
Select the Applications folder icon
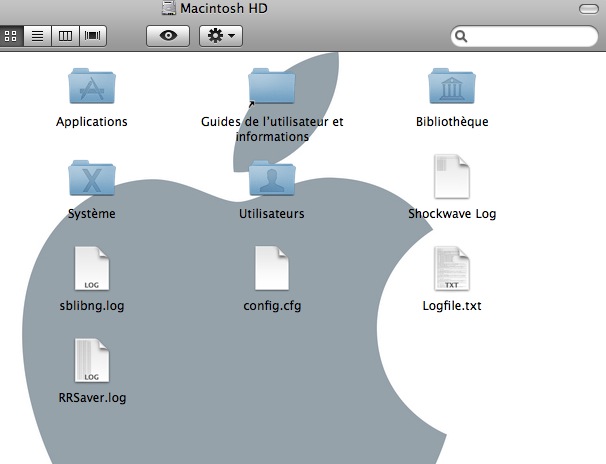[x=92, y=86]
